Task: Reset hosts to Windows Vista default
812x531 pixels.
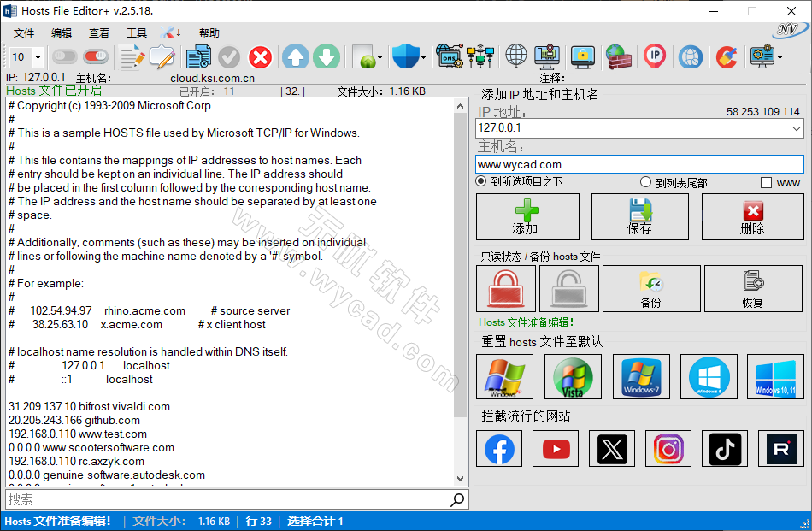Action: tap(573, 376)
